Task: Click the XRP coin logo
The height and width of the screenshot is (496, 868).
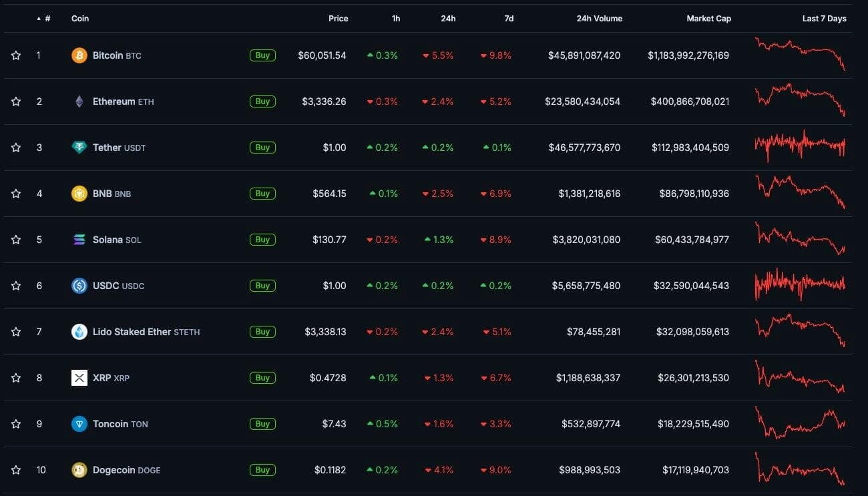Action: click(x=79, y=378)
